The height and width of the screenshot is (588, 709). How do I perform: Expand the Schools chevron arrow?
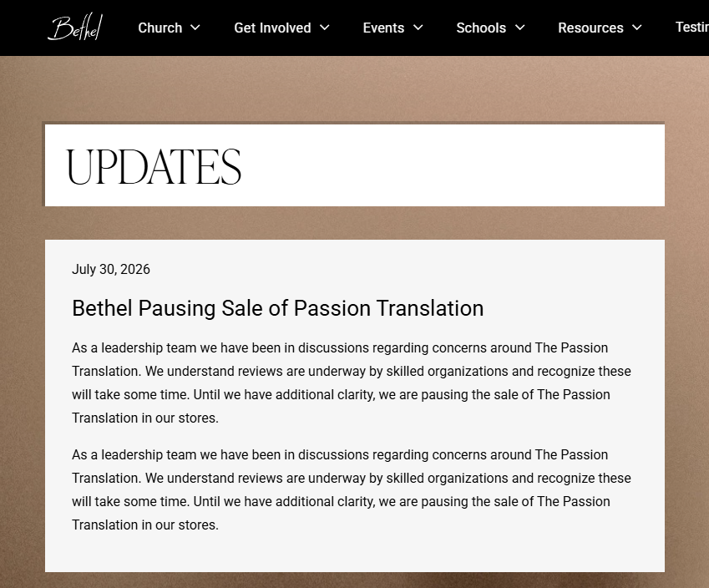point(520,28)
